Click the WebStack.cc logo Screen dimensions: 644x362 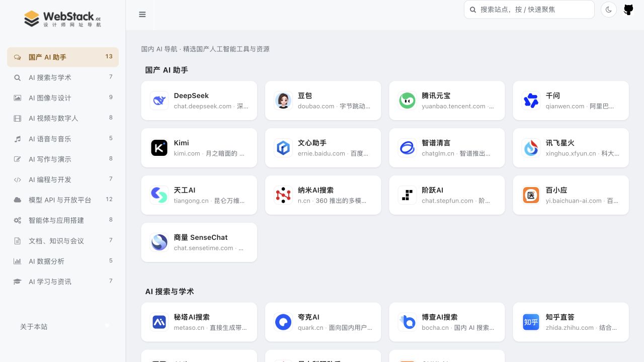click(x=63, y=19)
